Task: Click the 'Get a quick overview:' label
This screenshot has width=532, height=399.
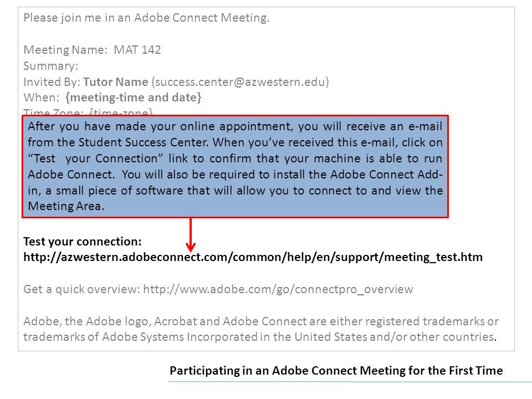Action: click(82, 289)
